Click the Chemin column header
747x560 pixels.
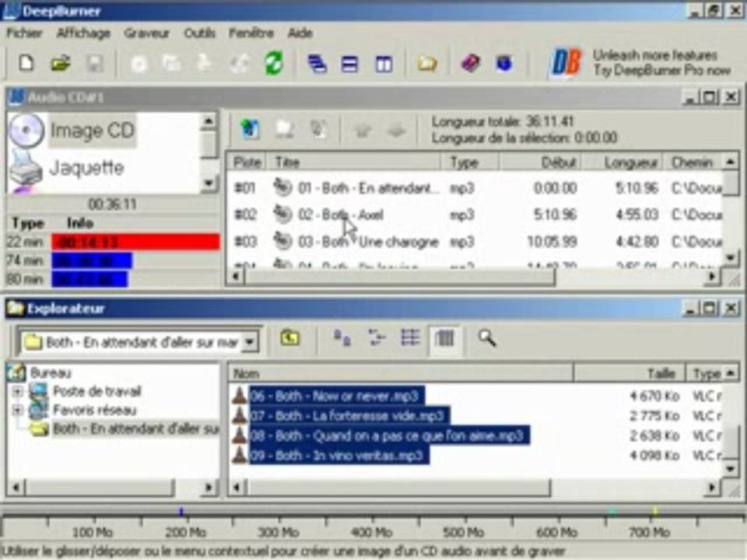pos(693,163)
